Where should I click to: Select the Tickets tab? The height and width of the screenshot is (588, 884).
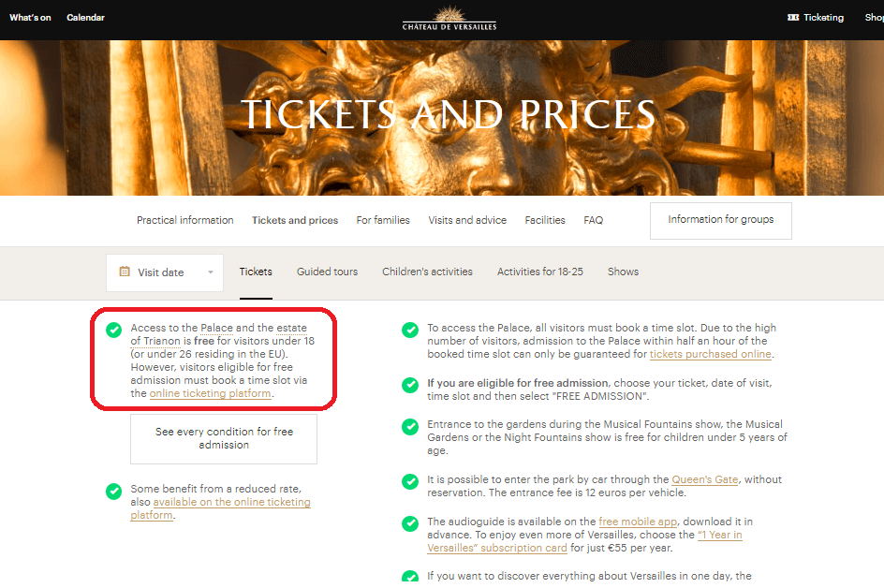pyautogui.click(x=256, y=272)
